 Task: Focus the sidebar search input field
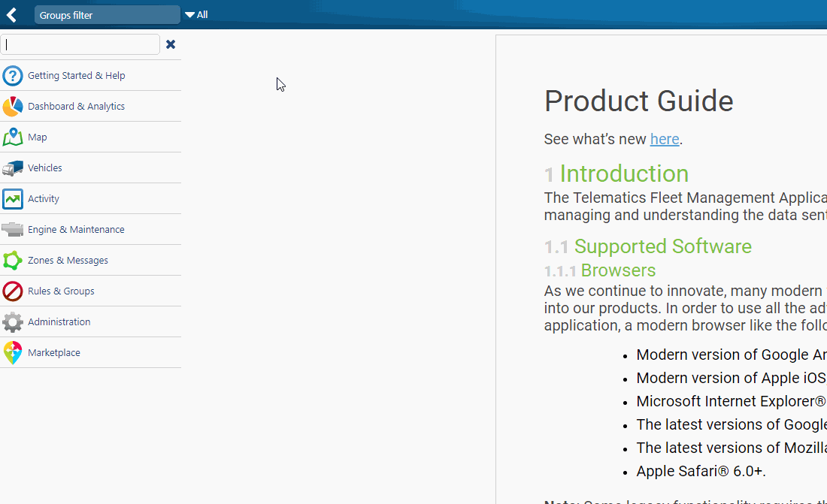(x=80, y=44)
